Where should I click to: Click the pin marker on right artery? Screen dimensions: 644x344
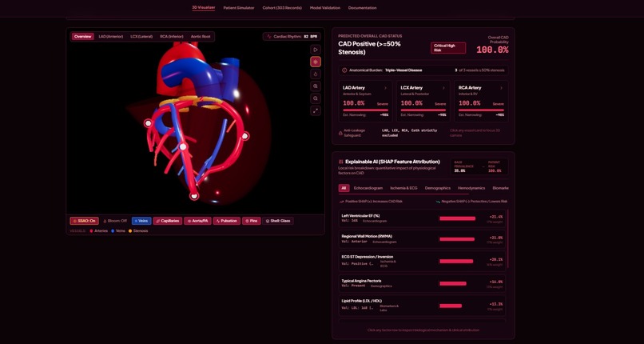tap(244, 136)
